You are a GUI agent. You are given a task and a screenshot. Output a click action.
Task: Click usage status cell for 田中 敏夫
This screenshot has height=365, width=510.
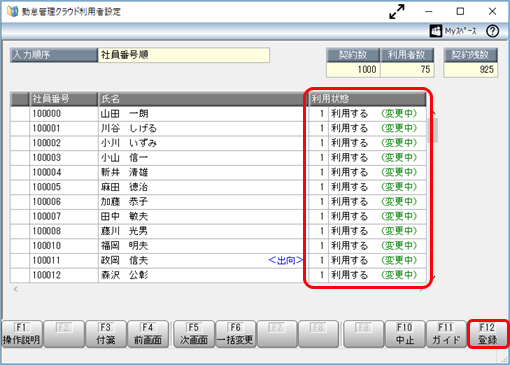368,216
